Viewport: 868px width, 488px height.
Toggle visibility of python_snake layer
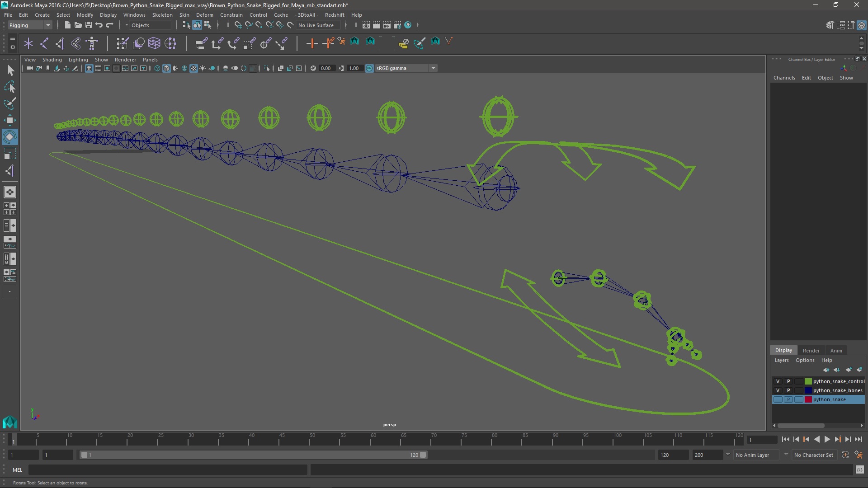pyautogui.click(x=778, y=399)
